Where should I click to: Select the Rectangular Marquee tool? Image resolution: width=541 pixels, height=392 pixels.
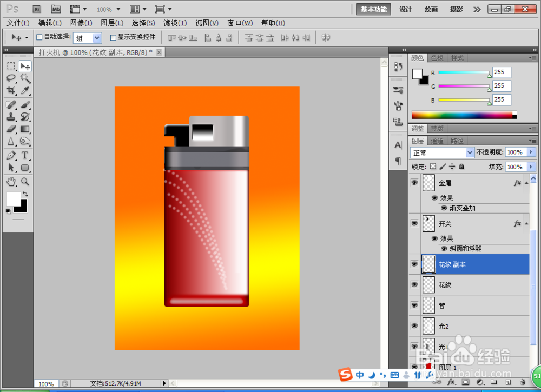(11, 66)
